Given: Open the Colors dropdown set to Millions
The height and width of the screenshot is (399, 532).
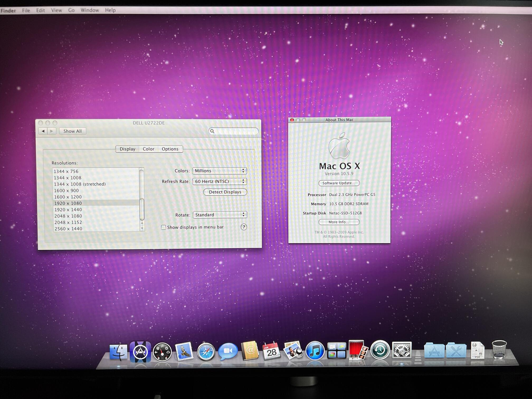Looking at the screenshot, I should point(220,171).
